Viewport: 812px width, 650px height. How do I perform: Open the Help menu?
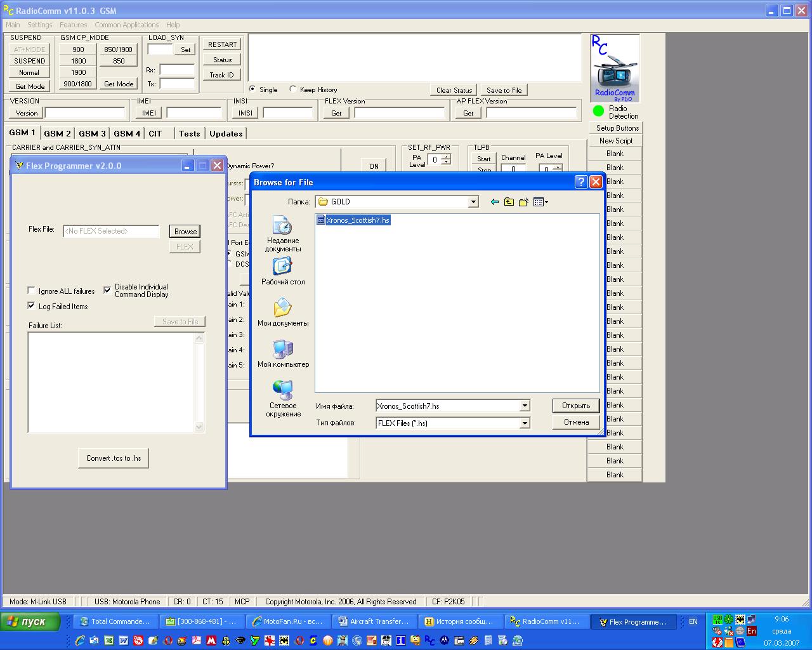click(x=173, y=25)
